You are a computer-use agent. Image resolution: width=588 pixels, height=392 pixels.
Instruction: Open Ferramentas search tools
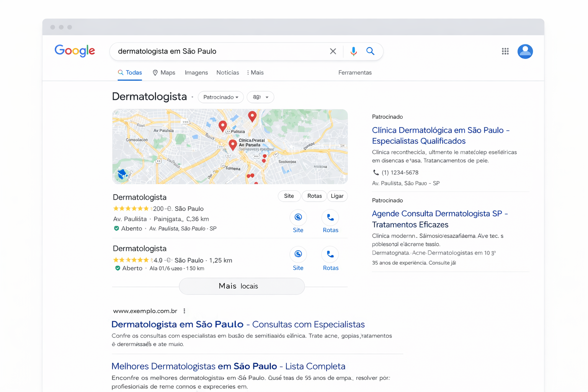tap(354, 72)
